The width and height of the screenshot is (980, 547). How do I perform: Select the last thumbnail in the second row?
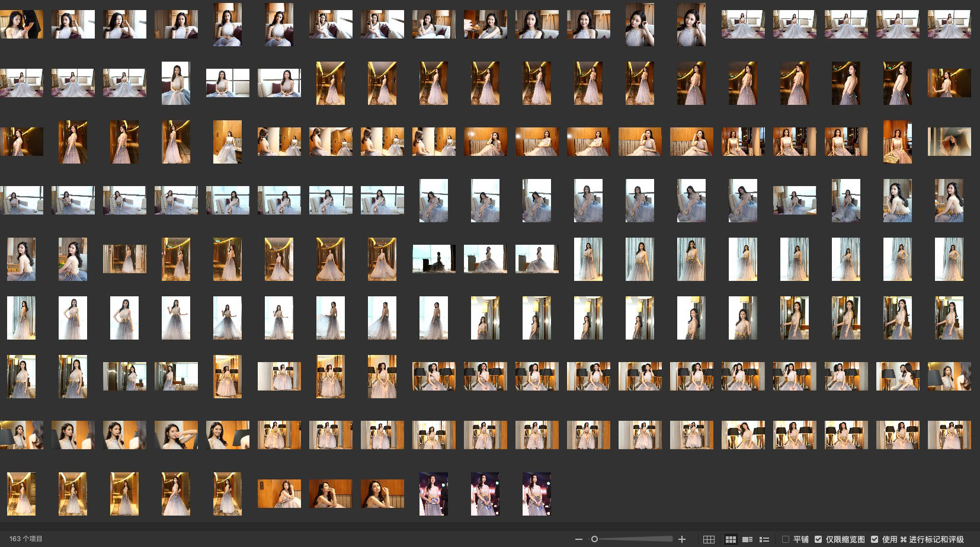[949, 83]
